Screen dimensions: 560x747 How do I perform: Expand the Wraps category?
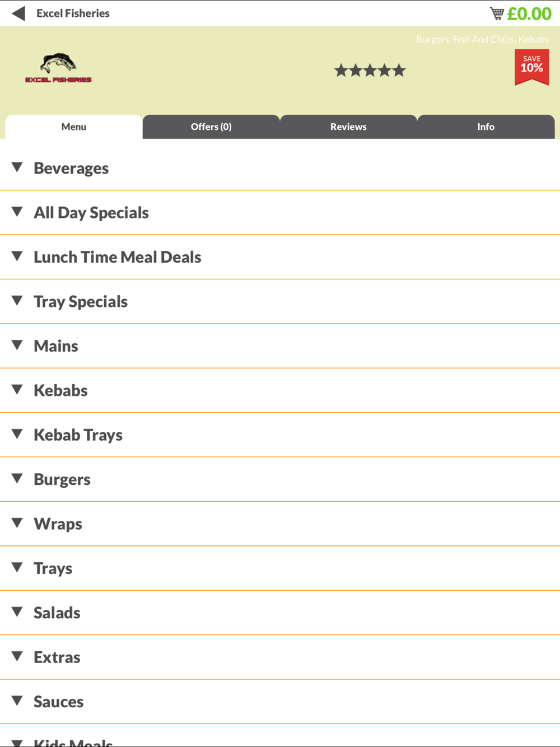(x=280, y=524)
